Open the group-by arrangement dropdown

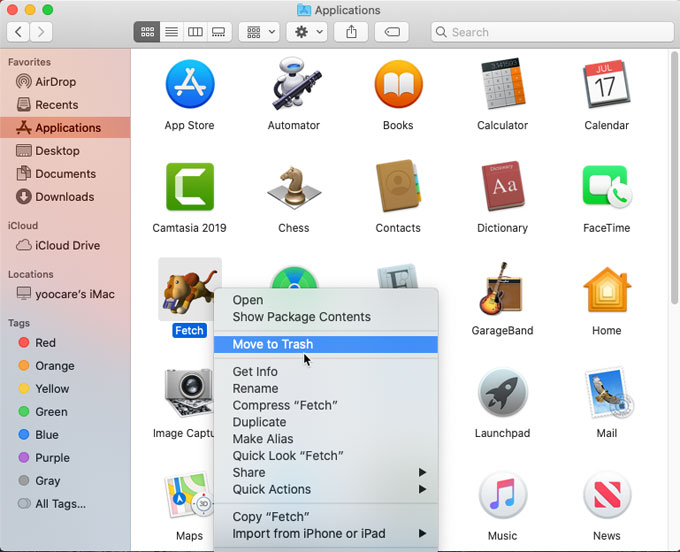pyautogui.click(x=259, y=32)
